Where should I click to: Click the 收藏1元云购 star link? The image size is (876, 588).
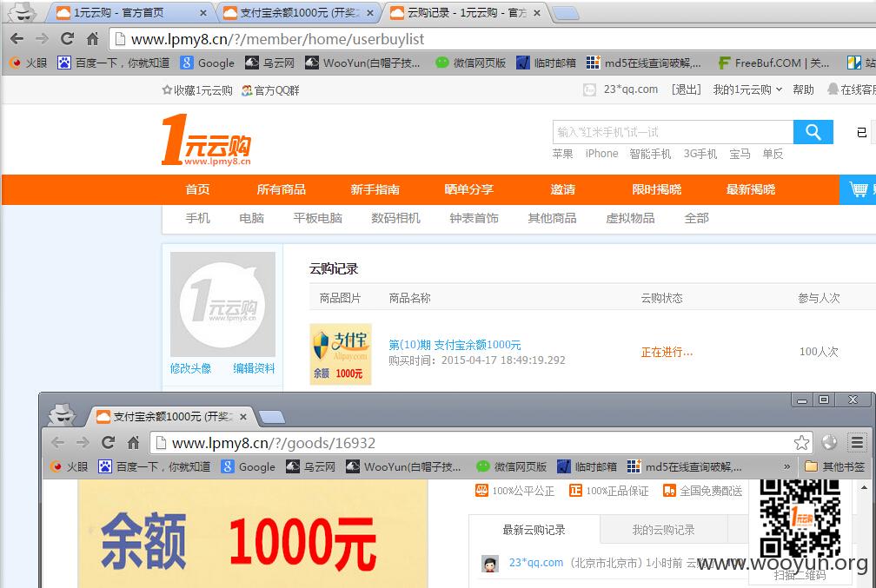(x=197, y=90)
